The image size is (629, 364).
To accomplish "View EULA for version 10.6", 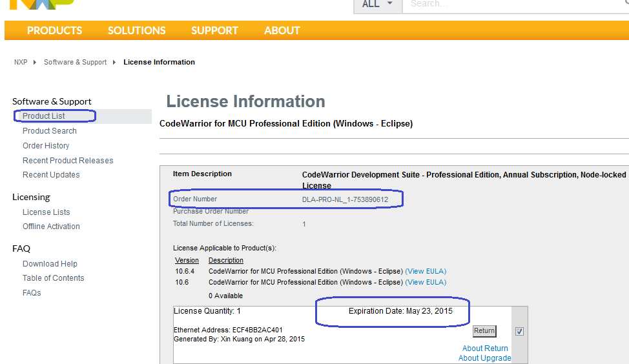I will click(x=426, y=282).
